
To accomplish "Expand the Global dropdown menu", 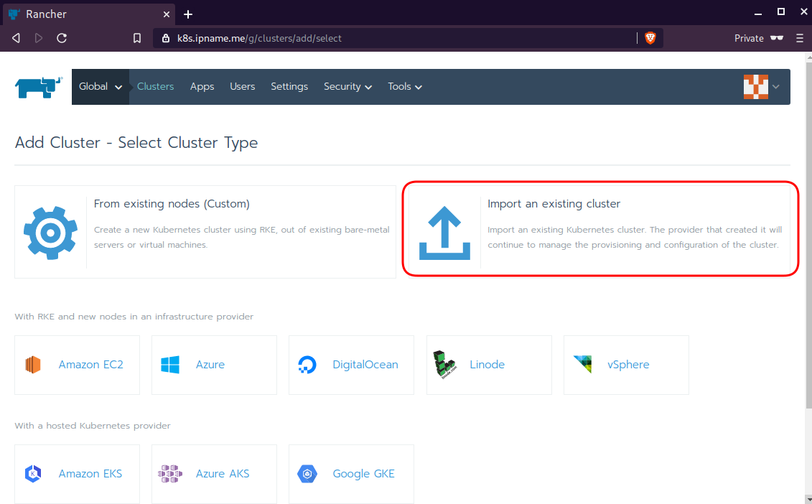I will click(x=101, y=87).
